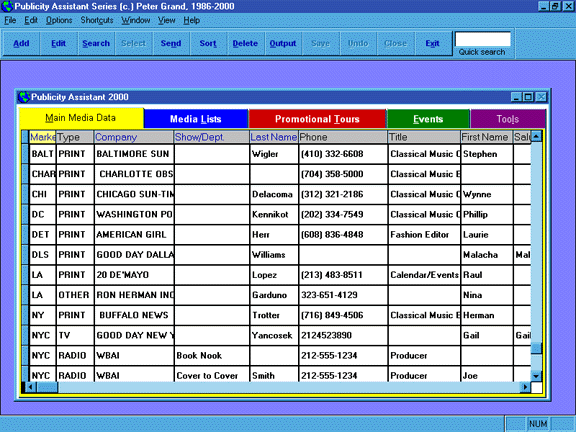The height and width of the screenshot is (432, 576).
Task: Select the Send toolbar button
Action: pos(171,43)
